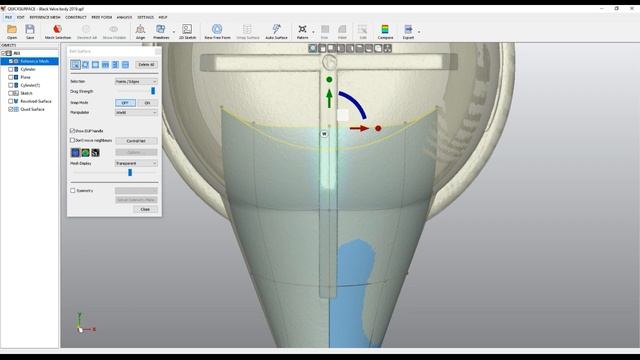Click the green display-style swatch icon

[85, 153]
